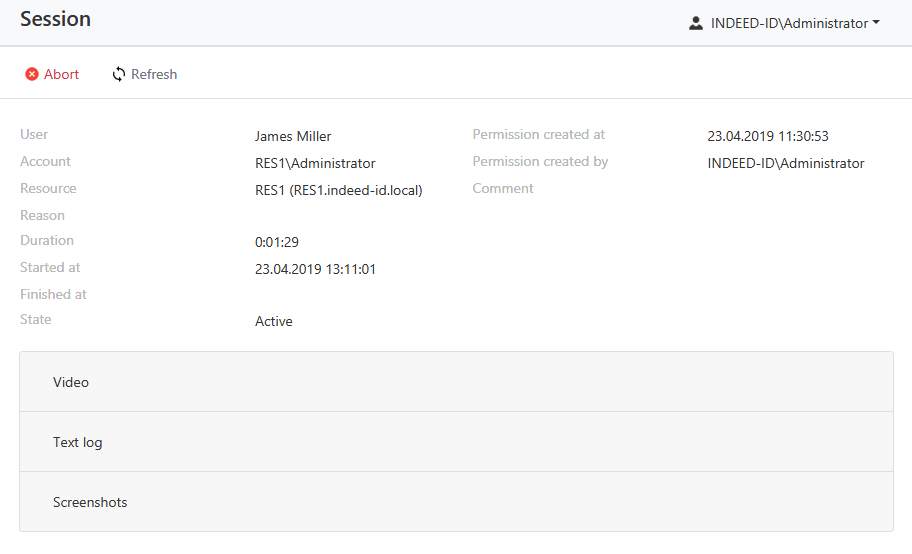The image size is (912, 554).
Task: Expand the Video section
Action: [456, 382]
